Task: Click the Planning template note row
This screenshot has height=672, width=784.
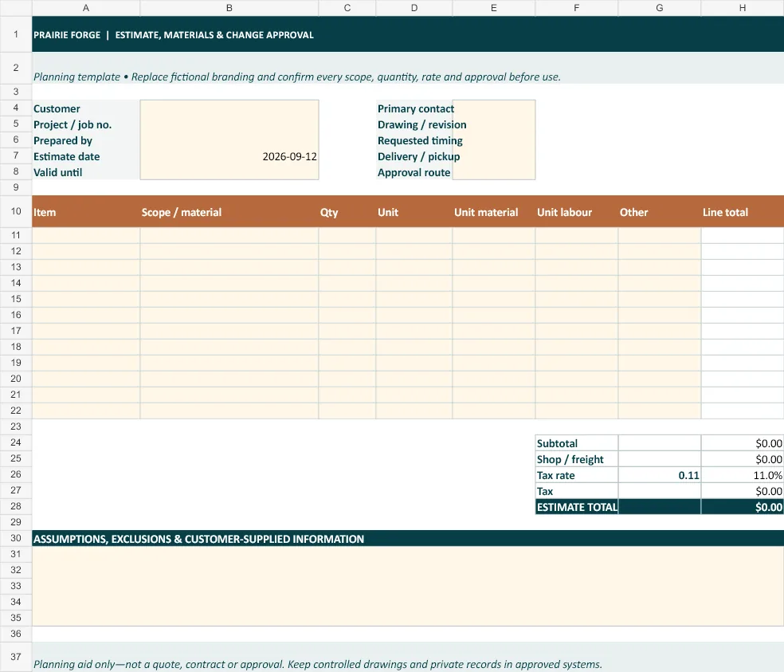Action: pos(408,68)
